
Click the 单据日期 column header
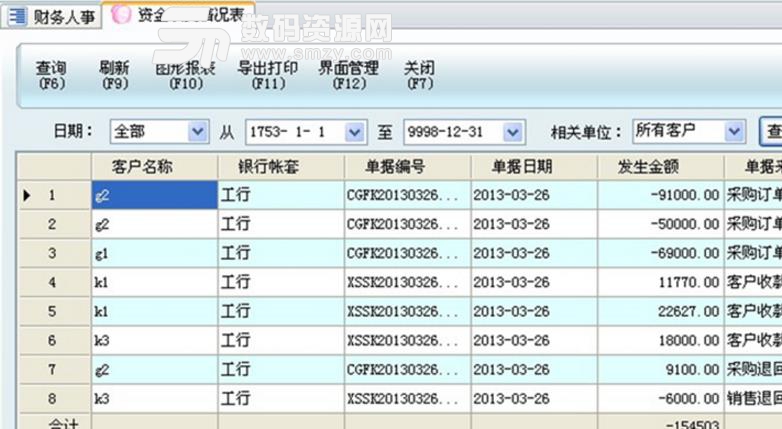tap(534, 167)
